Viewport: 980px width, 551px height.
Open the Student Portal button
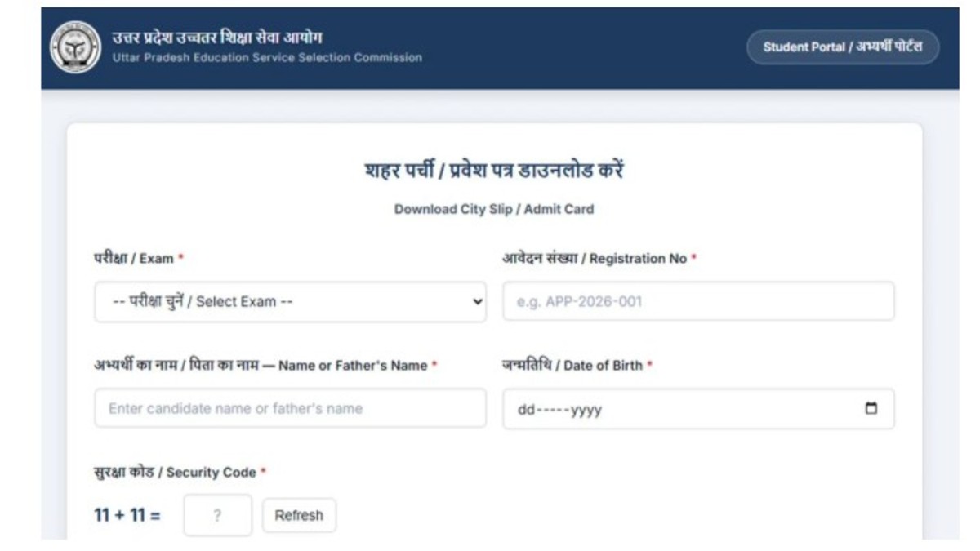click(842, 47)
